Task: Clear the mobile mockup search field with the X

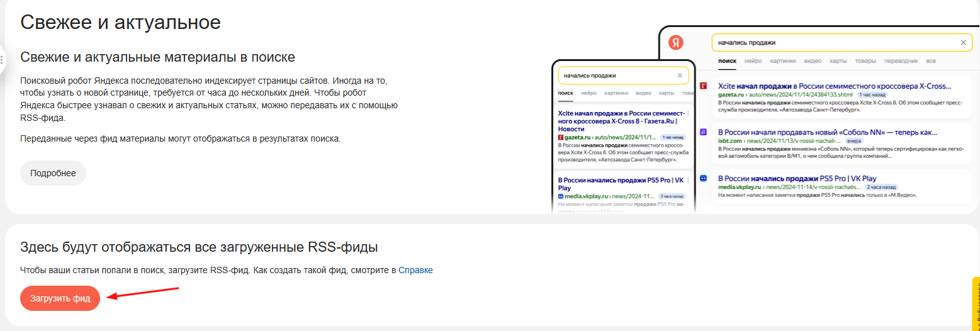Action: pos(680,76)
